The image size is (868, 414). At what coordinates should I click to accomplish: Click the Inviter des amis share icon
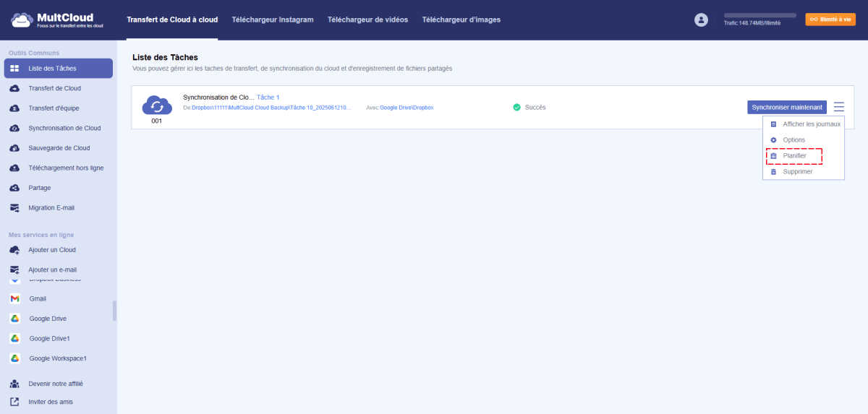[x=14, y=402]
